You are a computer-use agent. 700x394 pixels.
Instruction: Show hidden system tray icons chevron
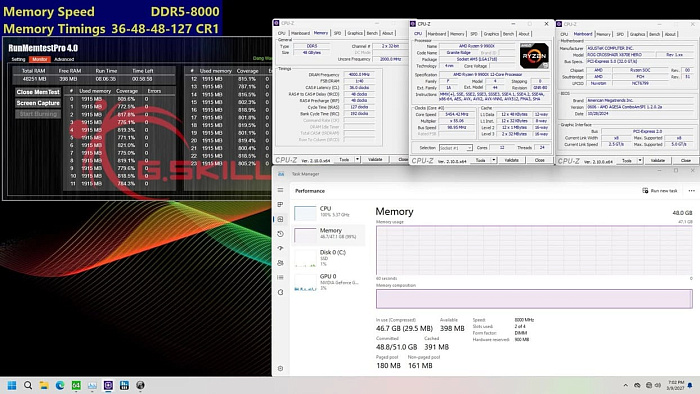[x=625, y=385]
